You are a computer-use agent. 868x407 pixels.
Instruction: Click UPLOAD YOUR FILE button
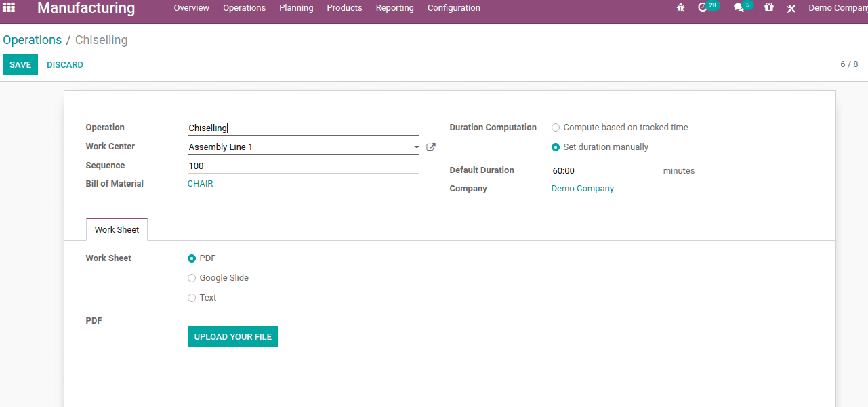point(233,337)
